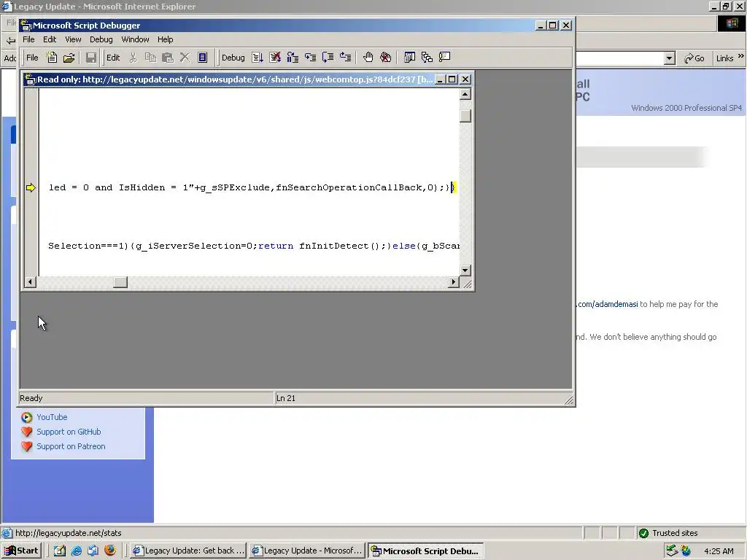Click the horizontal scrollbar thumb in code window
Screen dimensions: 747x560
(x=120, y=282)
